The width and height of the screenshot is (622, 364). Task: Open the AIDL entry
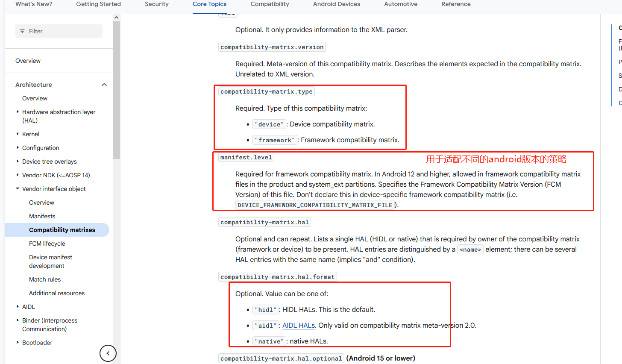pyautogui.click(x=29, y=307)
